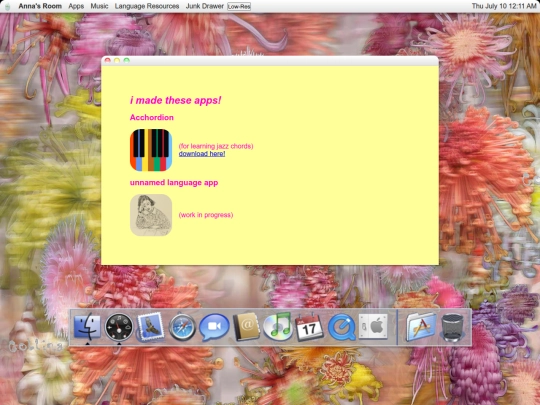Click the apple icon in menu bar
The width and height of the screenshot is (540, 405).
click(7, 6)
